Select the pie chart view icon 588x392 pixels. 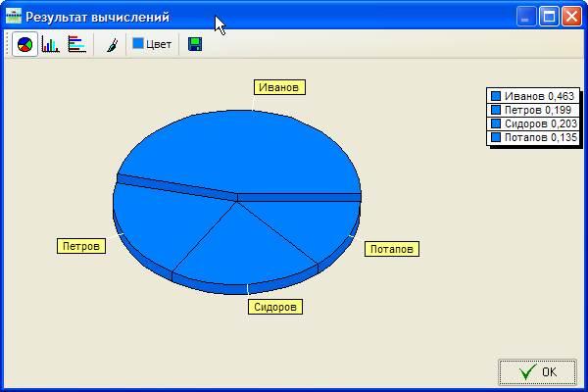(x=25, y=44)
